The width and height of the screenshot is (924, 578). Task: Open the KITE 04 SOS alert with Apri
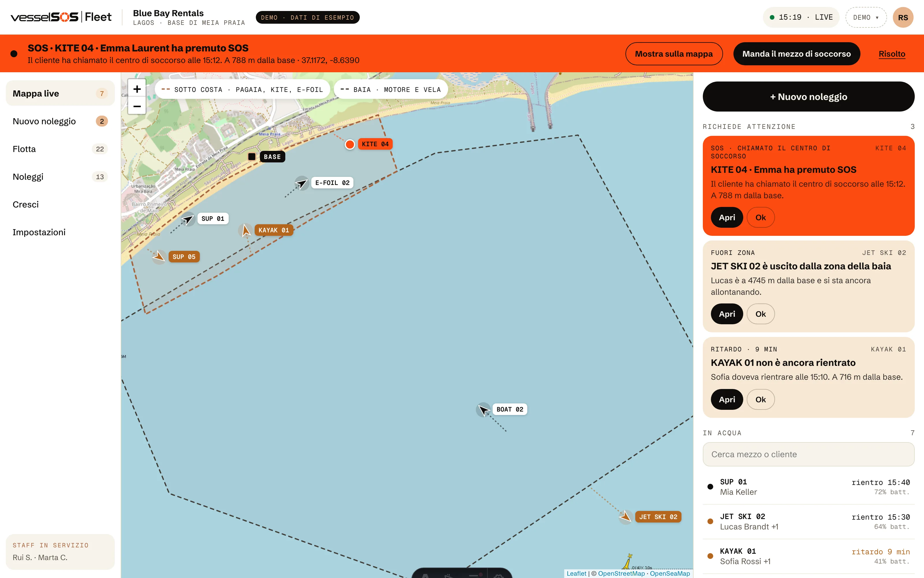(x=726, y=218)
